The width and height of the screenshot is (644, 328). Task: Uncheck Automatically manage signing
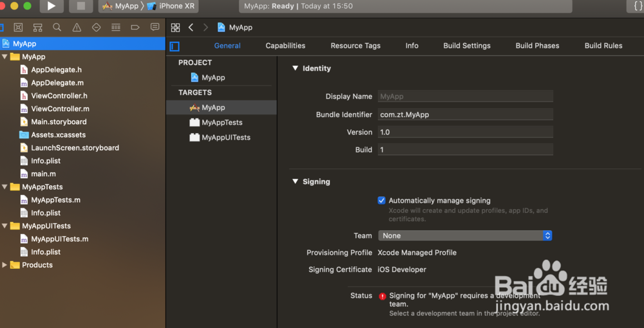381,201
